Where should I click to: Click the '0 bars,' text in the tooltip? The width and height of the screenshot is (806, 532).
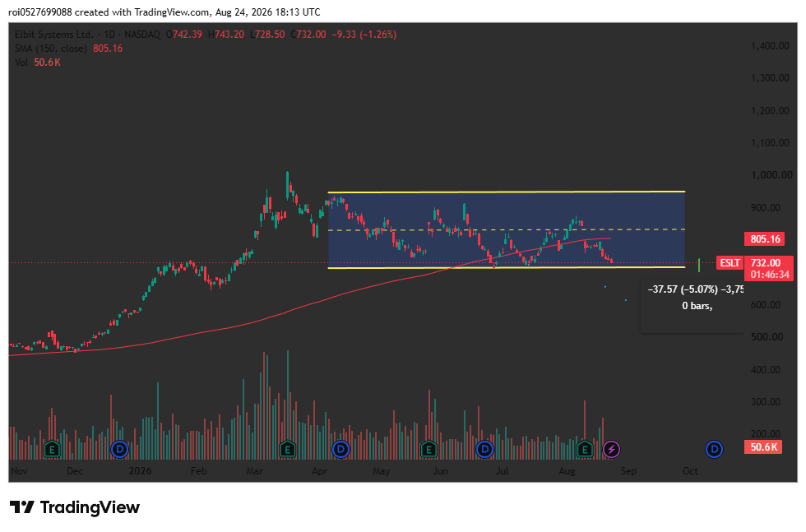pyautogui.click(x=697, y=306)
